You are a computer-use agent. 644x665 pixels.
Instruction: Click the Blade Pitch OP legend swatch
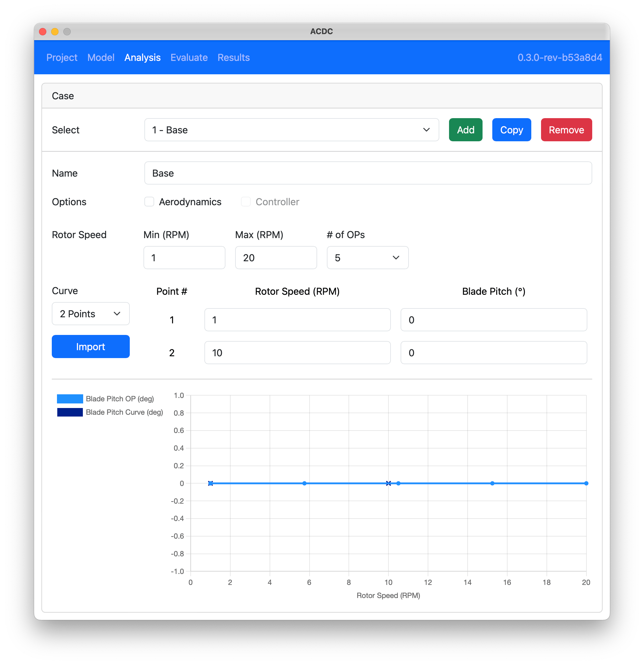click(70, 399)
